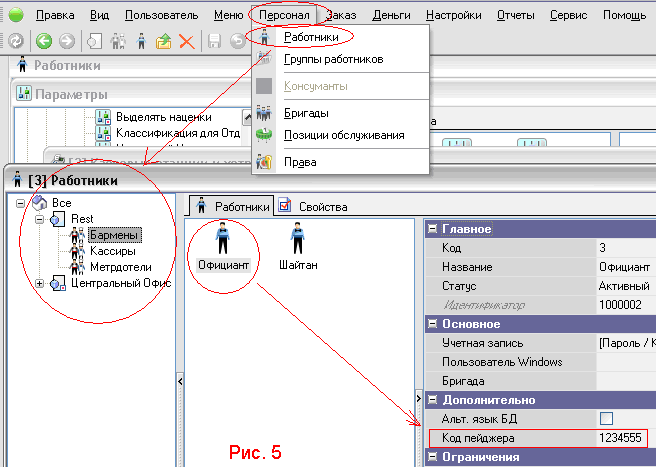Click the green back arrow toolbar icon
Image resolution: width=656 pixels, height=467 pixels.
(x=43, y=41)
